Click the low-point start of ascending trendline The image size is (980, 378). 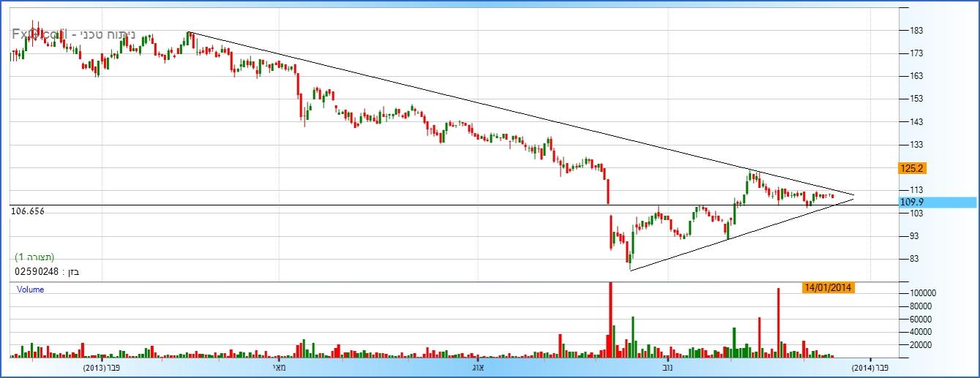[x=629, y=271]
